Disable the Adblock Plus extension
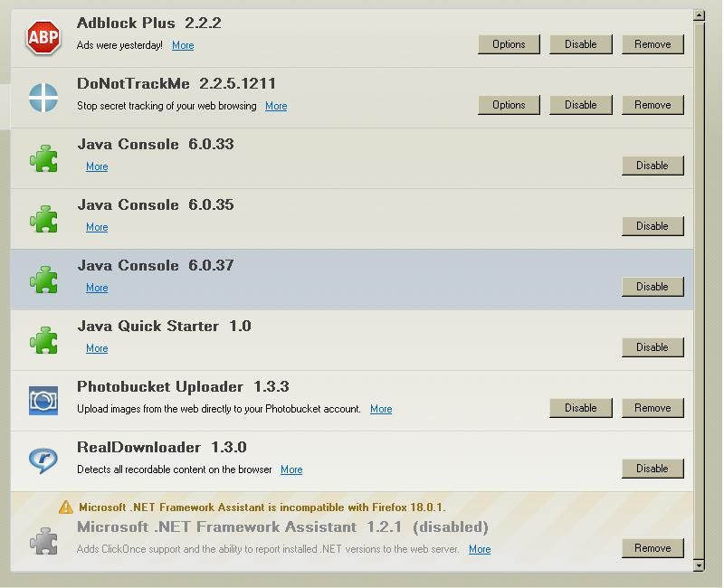This screenshot has width=724, height=588. 580,44
